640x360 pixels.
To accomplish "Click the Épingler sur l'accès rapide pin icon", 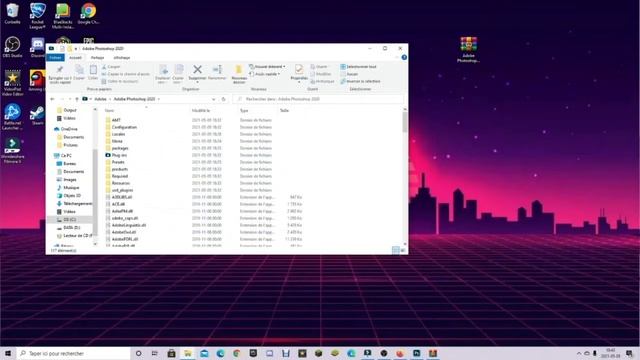I will (60, 69).
